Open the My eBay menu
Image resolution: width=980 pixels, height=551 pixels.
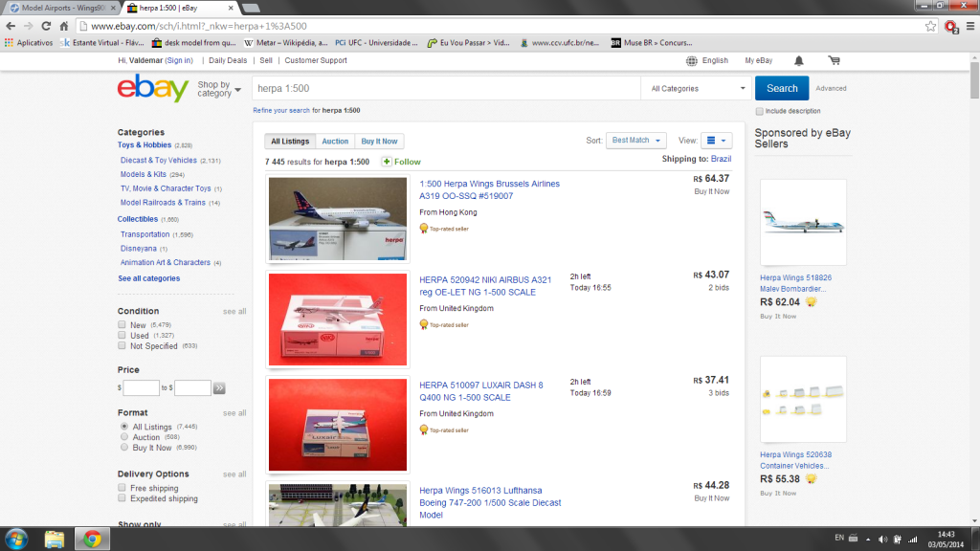click(759, 60)
